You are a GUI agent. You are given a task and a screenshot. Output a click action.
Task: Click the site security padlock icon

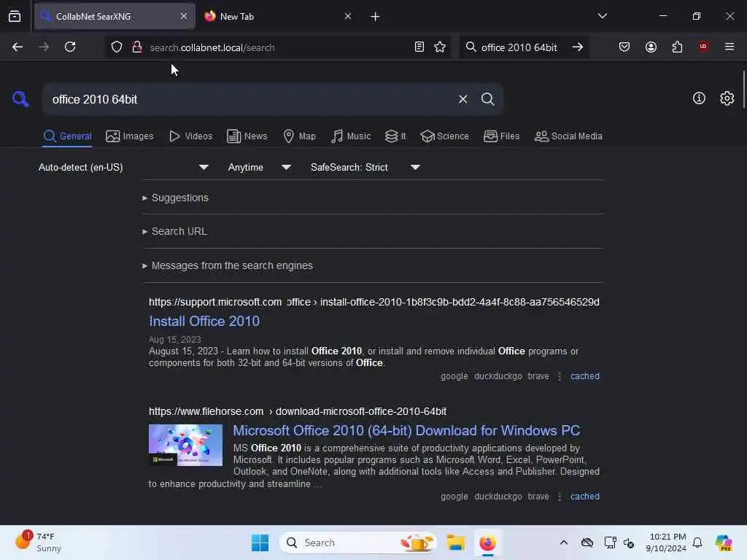click(137, 47)
